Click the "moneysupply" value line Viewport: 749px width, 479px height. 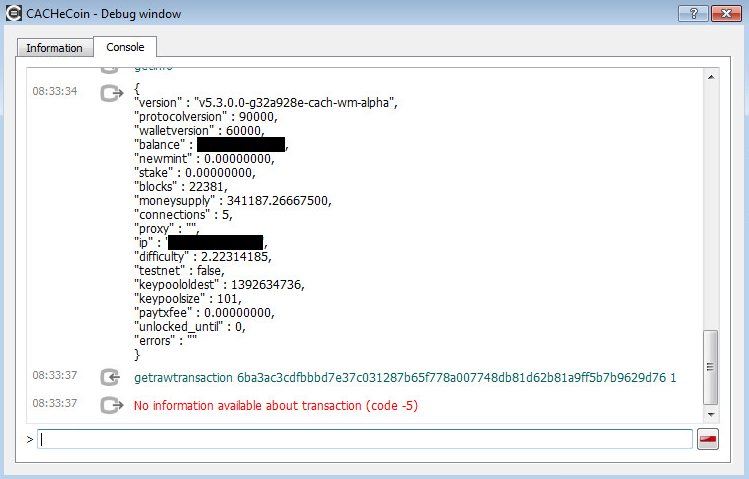pos(233,201)
